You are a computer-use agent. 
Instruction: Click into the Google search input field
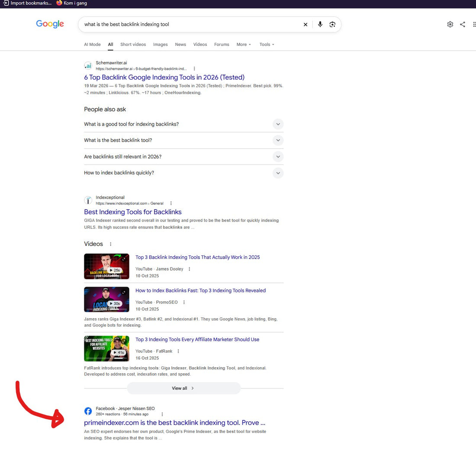coord(191,24)
